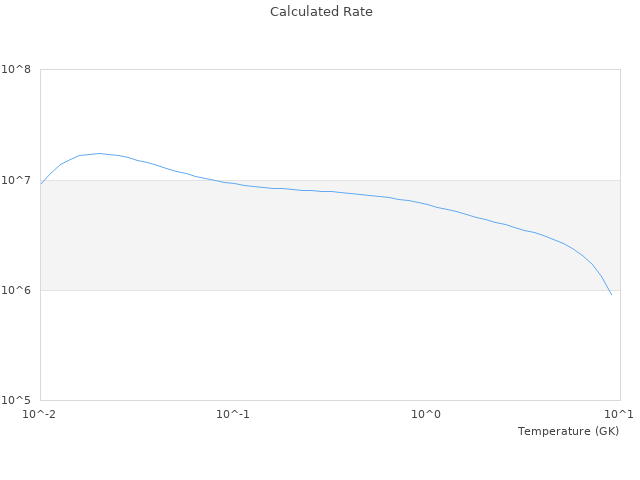Viewport: 640px width, 480px height.
Task: Click the rightmost end point of the blue curve
Action: click(611, 294)
